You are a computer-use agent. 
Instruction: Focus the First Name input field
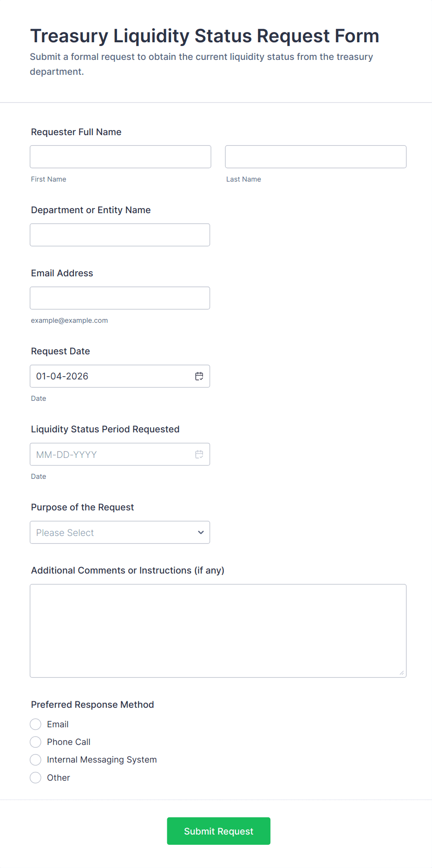click(120, 157)
